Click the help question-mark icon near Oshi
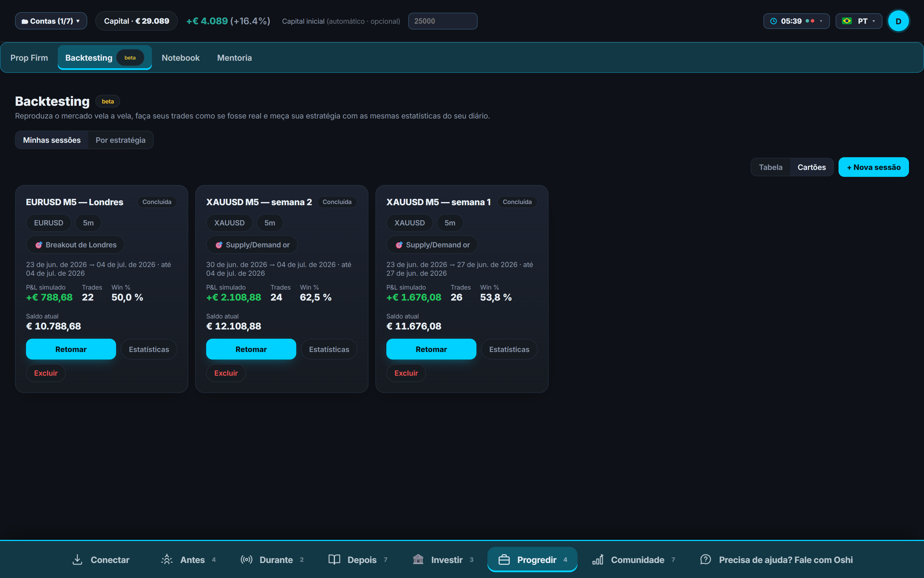The image size is (924, 578). point(705,560)
